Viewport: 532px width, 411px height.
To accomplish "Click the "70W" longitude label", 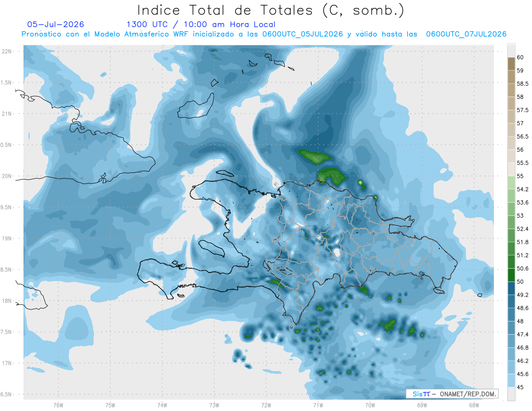I will [x=370, y=405].
